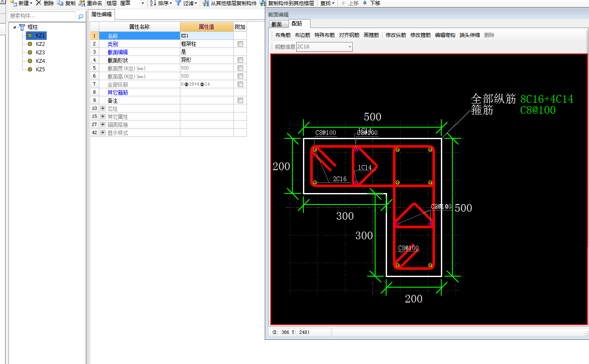Click the green C8@100 stirrup label top right

point(538,110)
